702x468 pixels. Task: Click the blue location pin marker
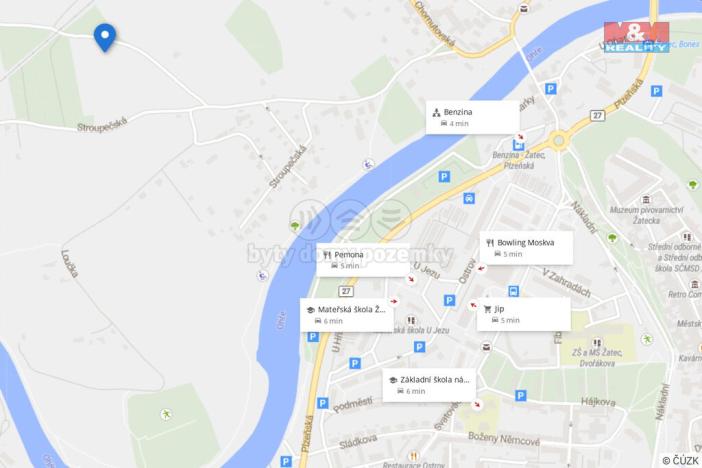click(105, 37)
